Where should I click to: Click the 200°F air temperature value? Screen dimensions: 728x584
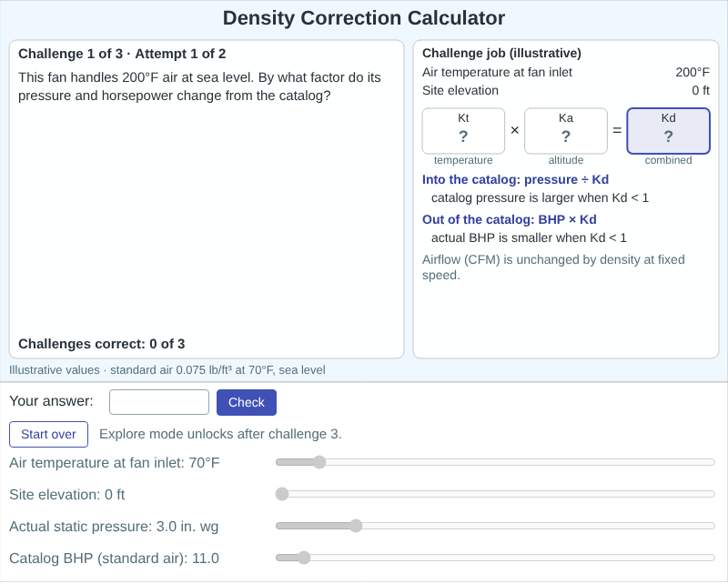pyautogui.click(x=693, y=73)
